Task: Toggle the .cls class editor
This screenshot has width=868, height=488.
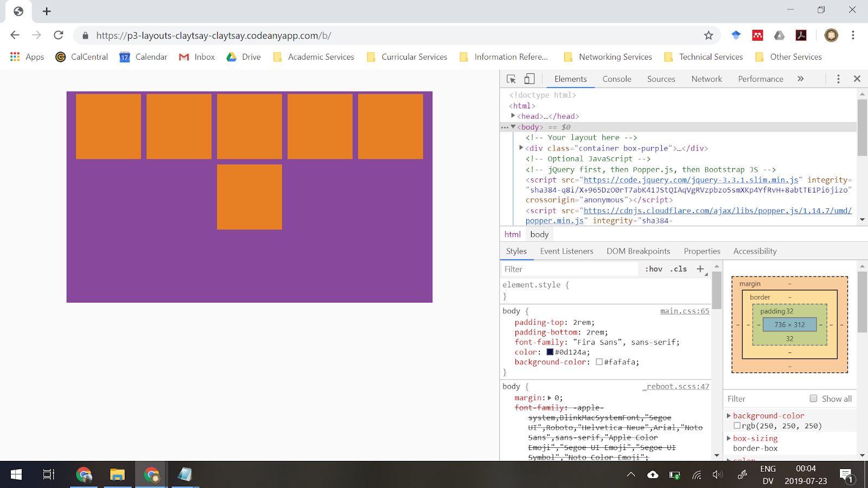Action: click(x=678, y=269)
